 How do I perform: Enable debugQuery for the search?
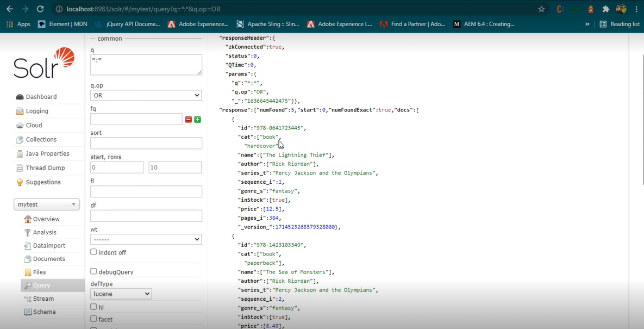click(93, 271)
